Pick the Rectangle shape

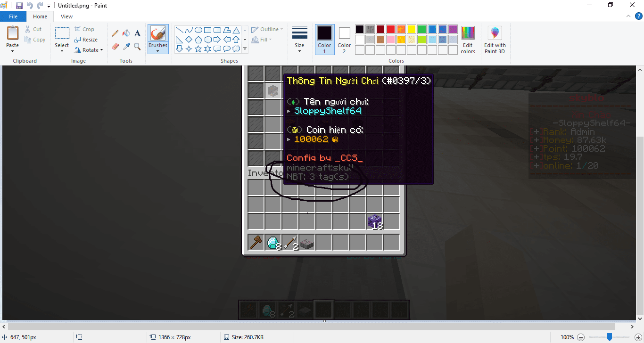(208, 30)
